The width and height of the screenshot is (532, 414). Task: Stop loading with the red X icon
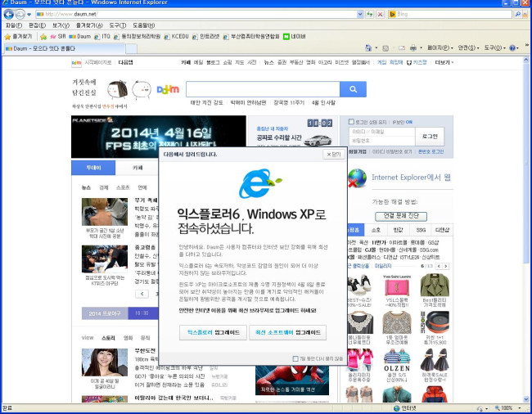coord(381,14)
